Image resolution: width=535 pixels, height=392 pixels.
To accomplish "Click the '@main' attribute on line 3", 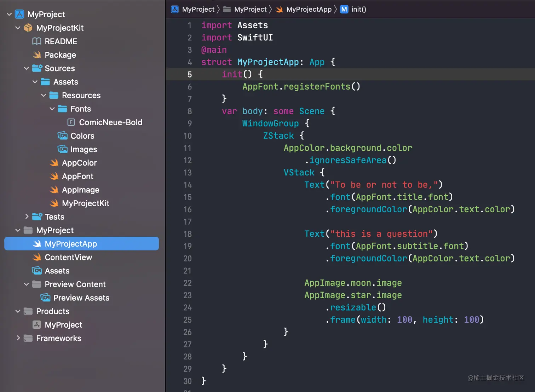I will click(x=214, y=50).
